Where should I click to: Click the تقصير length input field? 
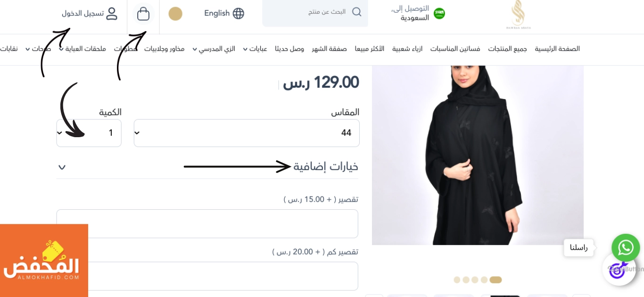click(207, 223)
